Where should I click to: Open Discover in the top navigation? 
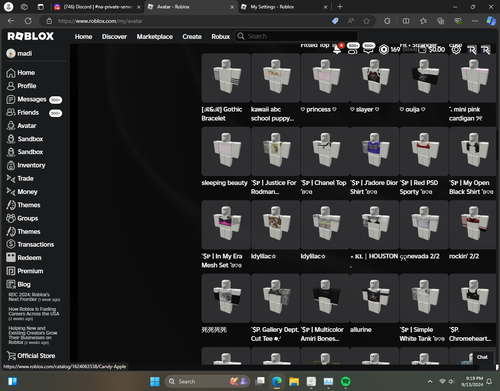point(114,37)
